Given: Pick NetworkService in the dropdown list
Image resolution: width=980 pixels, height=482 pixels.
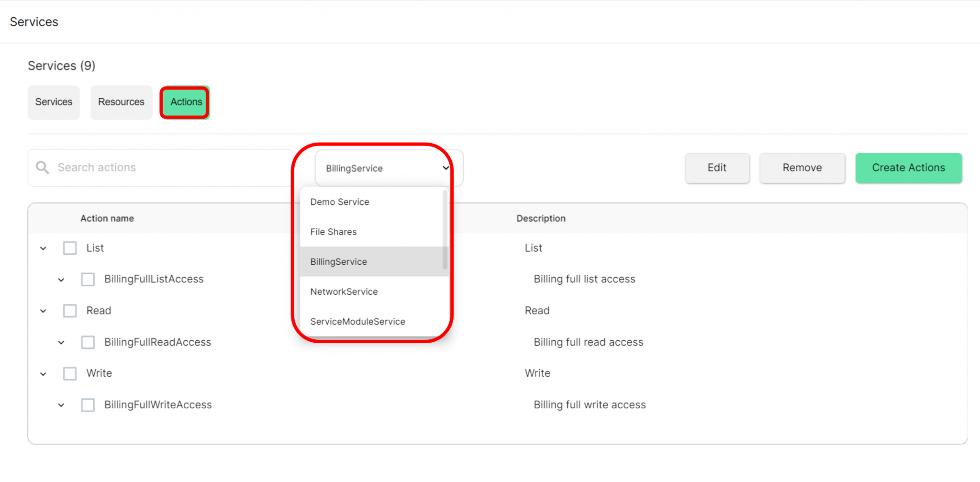Looking at the screenshot, I should (x=344, y=291).
